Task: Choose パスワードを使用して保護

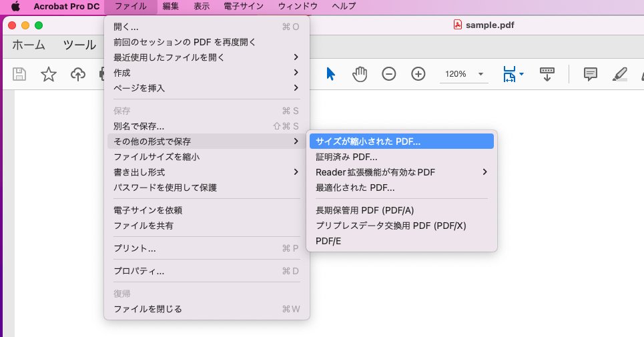Action: coord(207,187)
